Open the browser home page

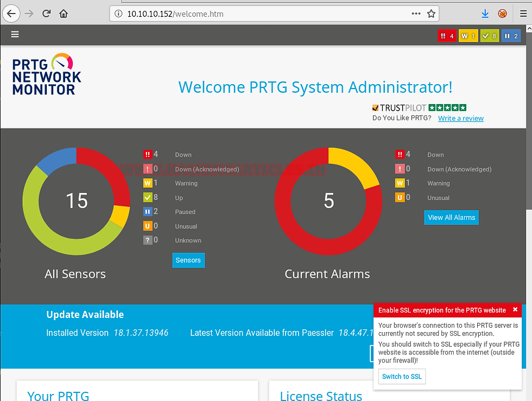tap(64, 14)
